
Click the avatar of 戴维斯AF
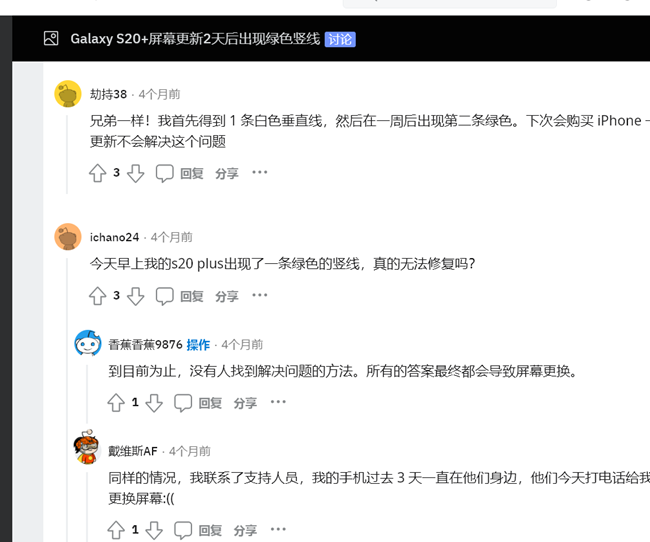tap(87, 449)
